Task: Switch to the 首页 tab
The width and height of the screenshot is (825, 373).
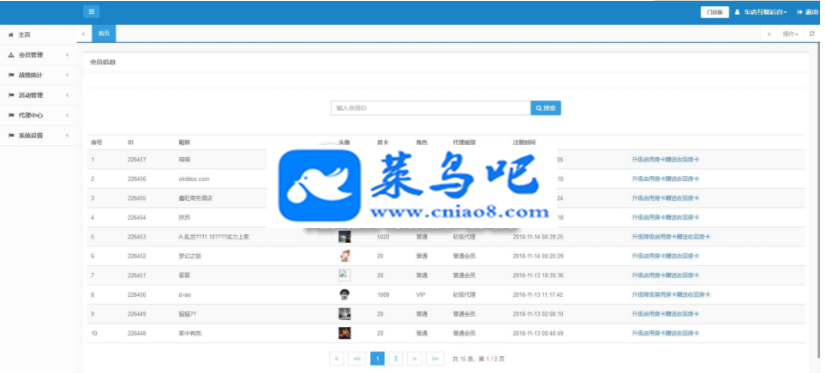Action: tap(104, 33)
